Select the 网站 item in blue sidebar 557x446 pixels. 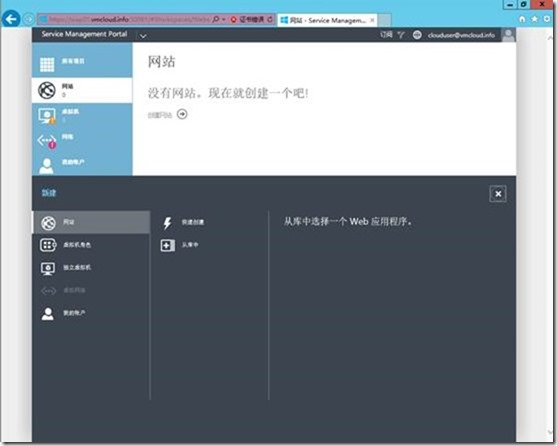[82, 90]
